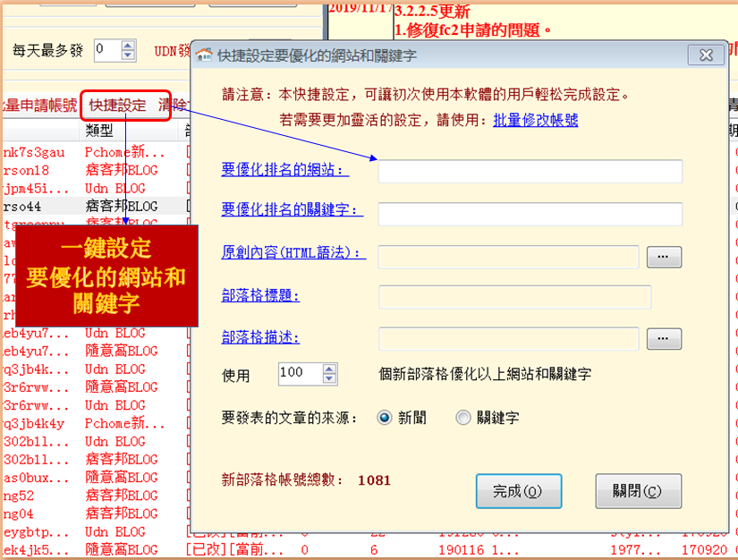Decrease the 使用 blog count spinner

pyautogui.click(x=330, y=378)
